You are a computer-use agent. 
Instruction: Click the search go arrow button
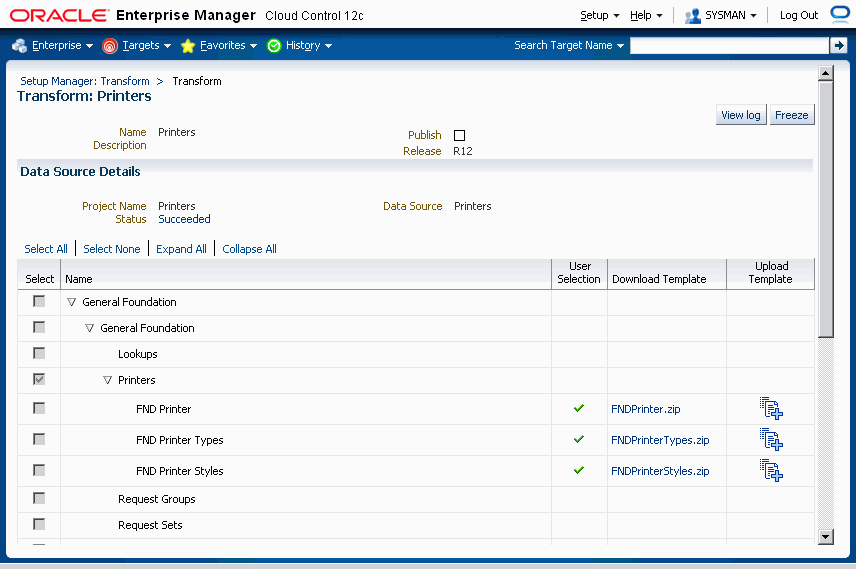pyautogui.click(x=838, y=45)
